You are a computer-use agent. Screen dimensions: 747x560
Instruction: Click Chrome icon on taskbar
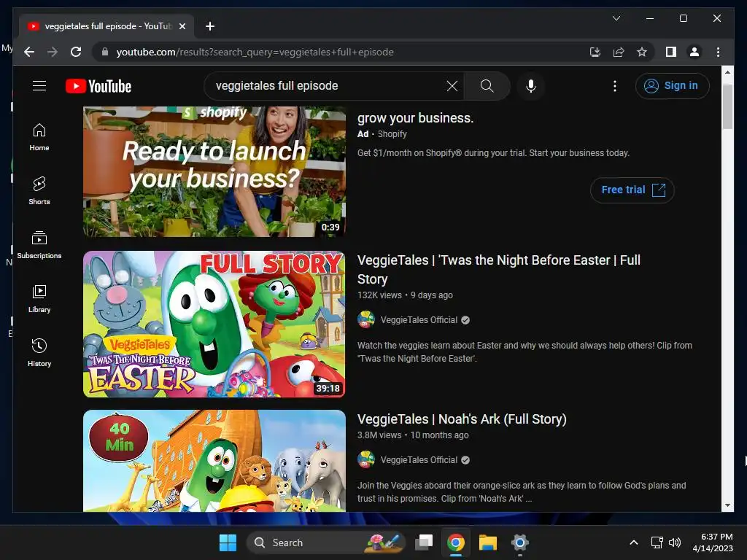(x=456, y=542)
